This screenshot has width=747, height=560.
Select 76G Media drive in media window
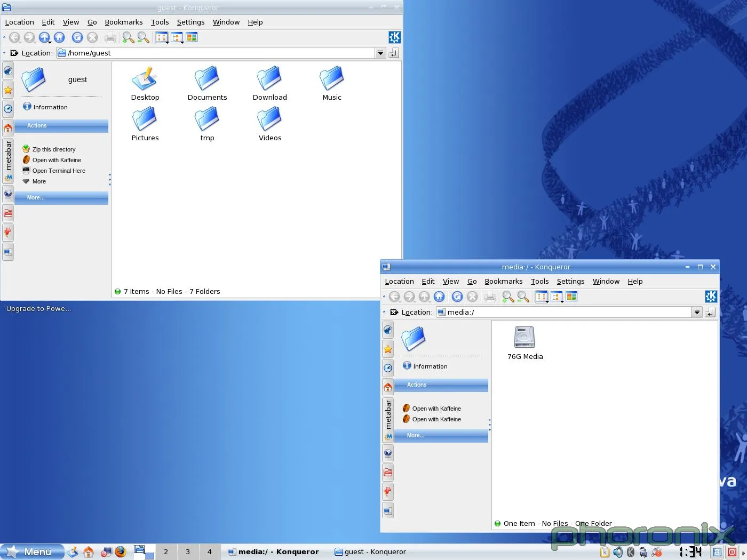(x=525, y=343)
